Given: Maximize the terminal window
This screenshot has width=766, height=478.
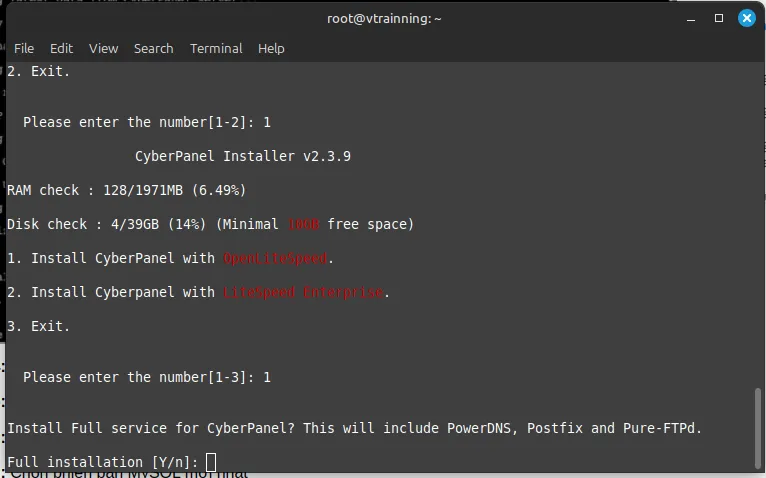Looking at the screenshot, I should (718, 18).
